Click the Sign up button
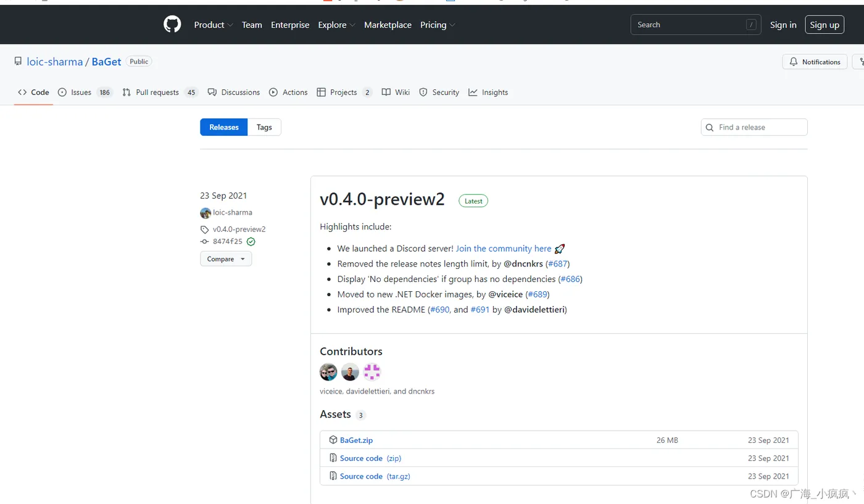Screen dimensions: 864x504 [825, 25]
